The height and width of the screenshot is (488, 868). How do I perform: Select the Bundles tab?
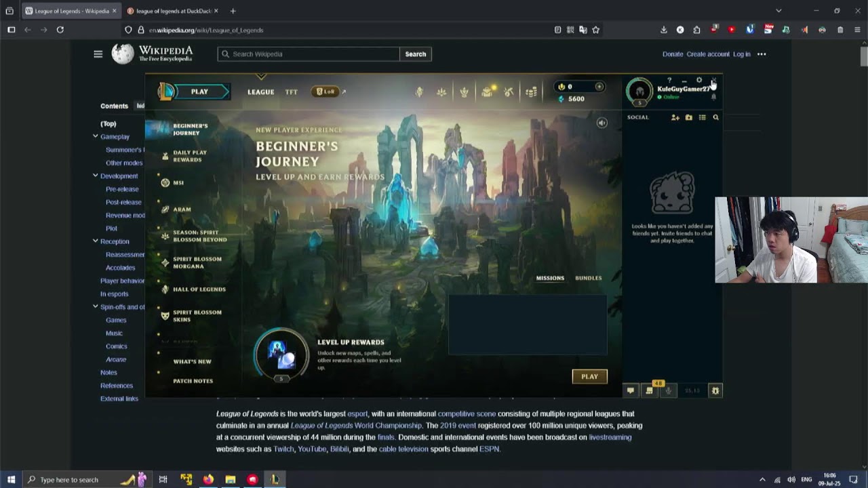click(x=588, y=278)
